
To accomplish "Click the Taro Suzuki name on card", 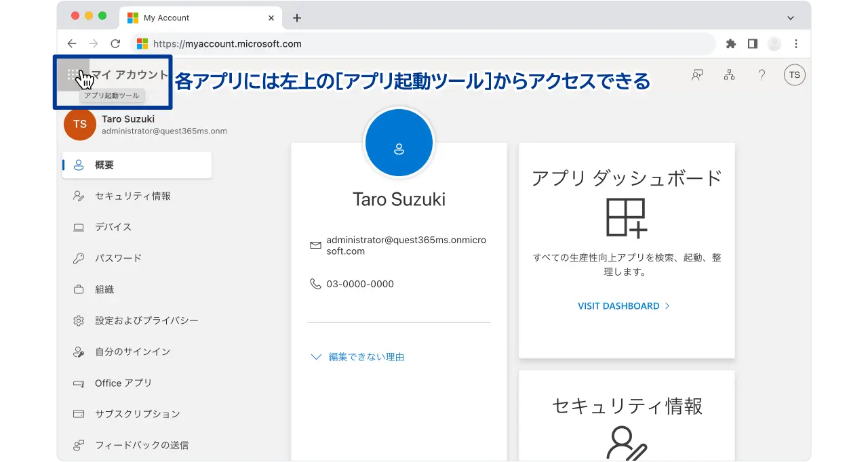I will point(399,199).
